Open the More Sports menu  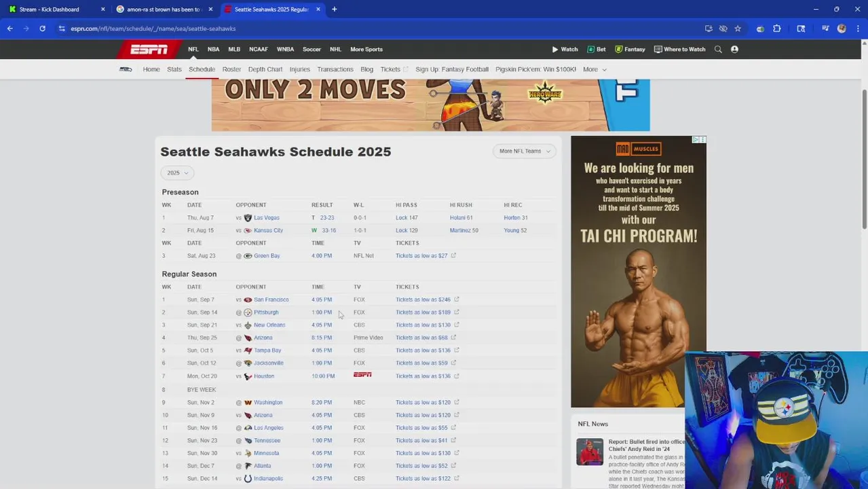(366, 49)
